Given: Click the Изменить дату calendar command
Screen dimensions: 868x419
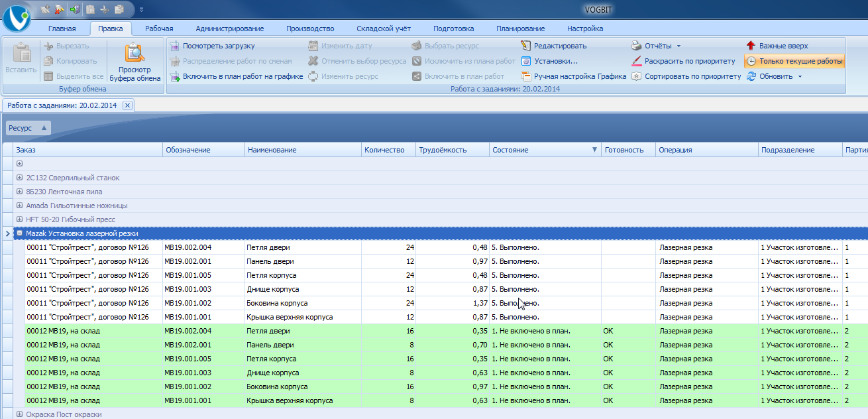Looking at the screenshot, I should (x=341, y=46).
